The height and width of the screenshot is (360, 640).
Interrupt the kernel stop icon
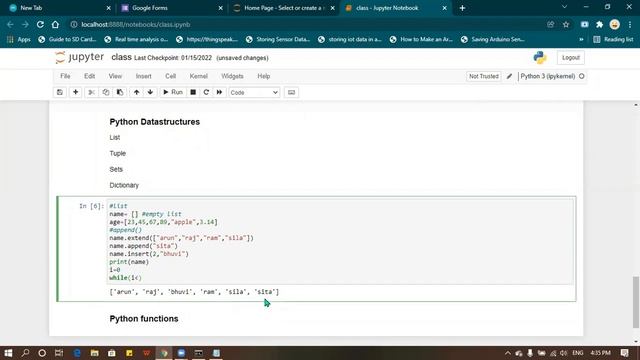[193, 92]
